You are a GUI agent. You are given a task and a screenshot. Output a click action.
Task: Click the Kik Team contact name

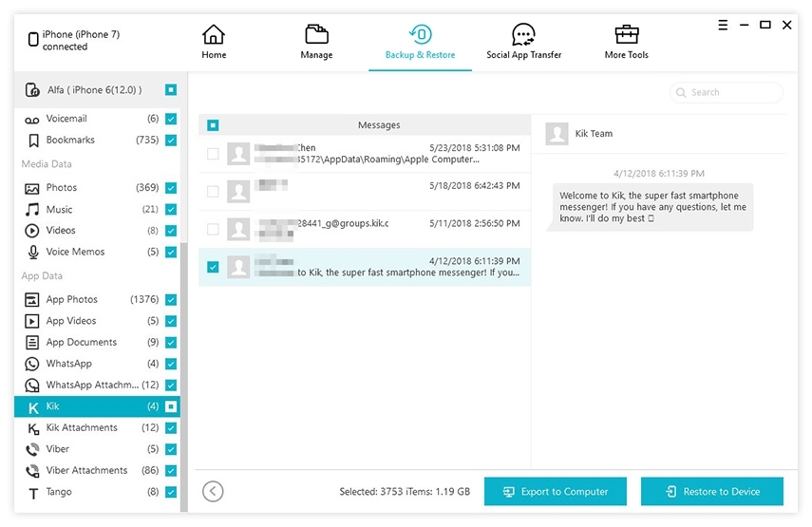594,134
